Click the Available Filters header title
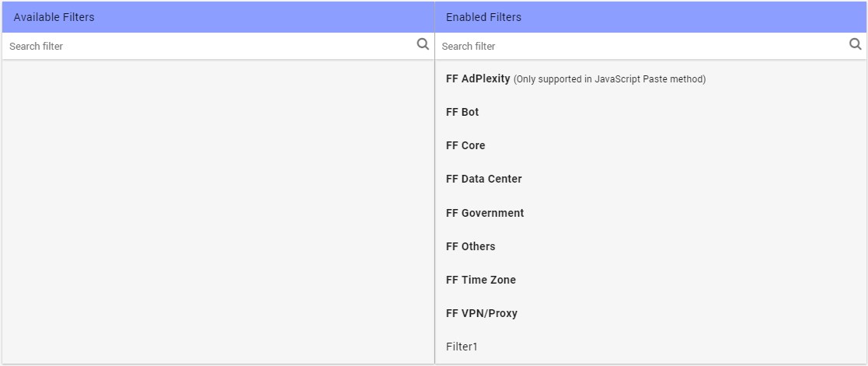The height and width of the screenshot is (366, 868). [x=54, y=17]
